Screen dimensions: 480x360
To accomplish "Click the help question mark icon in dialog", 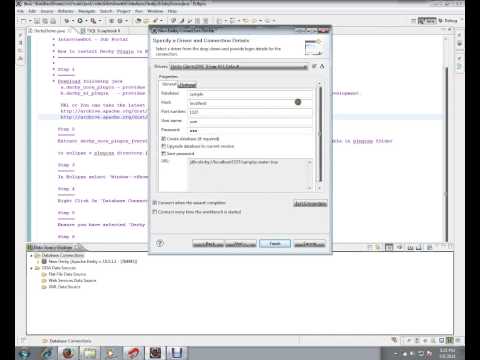I will pos(159,243).
